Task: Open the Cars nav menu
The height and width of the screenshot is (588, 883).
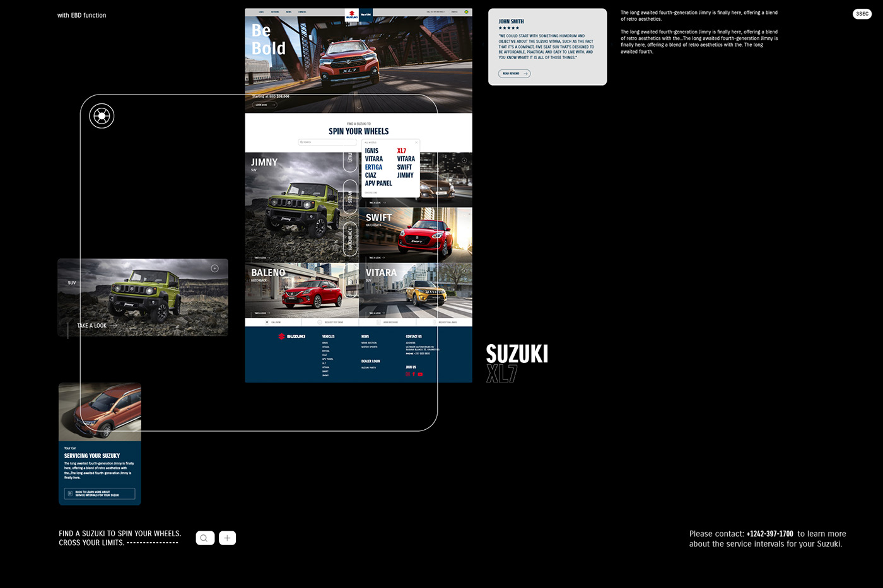Action: click(x=261, y=12)
